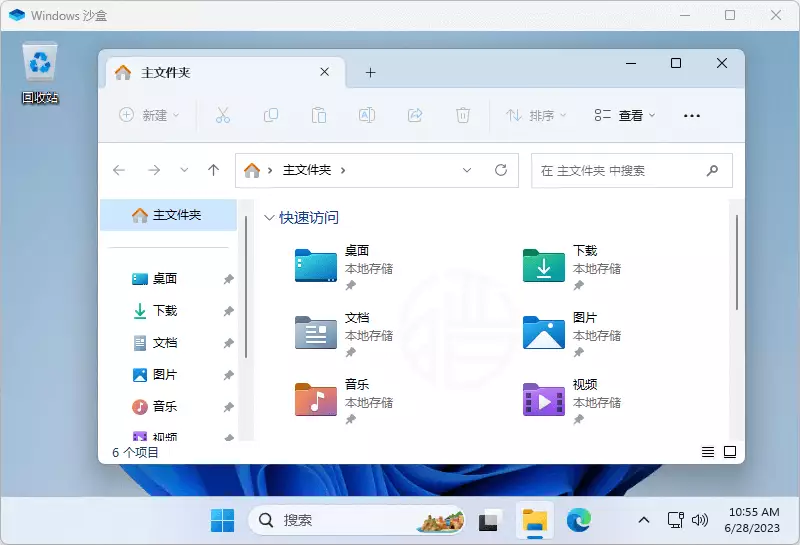Switch to details list view icon
The height and width of the screenshot is (545, 800).
(708, 452)
